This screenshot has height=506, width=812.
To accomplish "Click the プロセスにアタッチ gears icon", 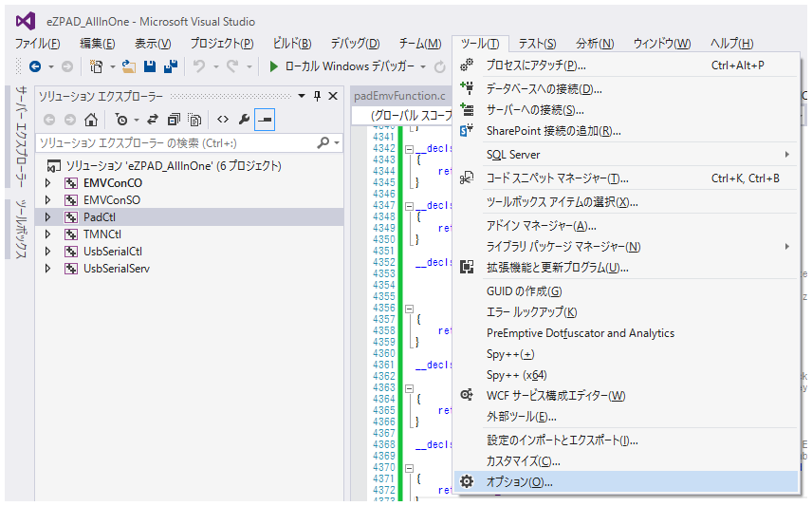I will click(x=467, y=65).
